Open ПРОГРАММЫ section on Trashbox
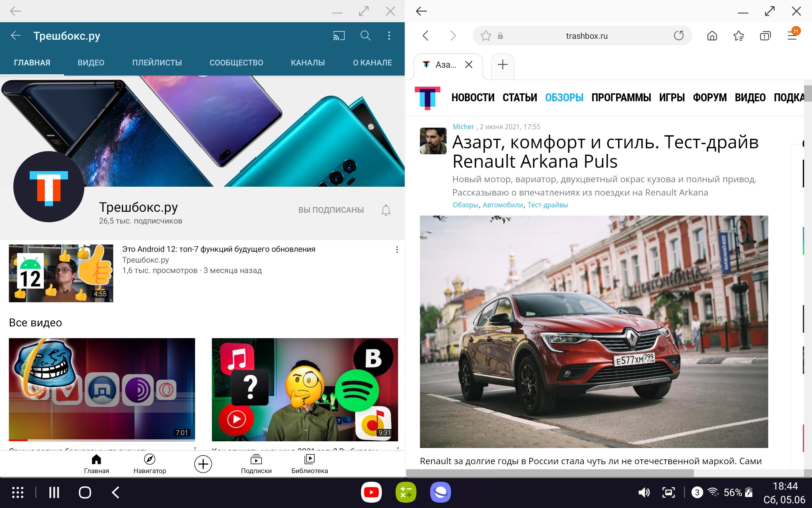812x508 pixels. [621, 98]
